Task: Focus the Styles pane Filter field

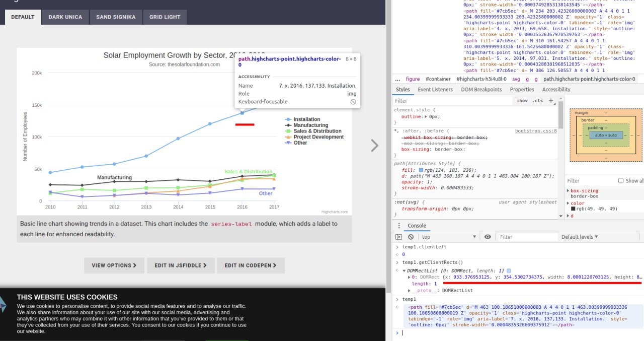Action: (x=453, y=101)
